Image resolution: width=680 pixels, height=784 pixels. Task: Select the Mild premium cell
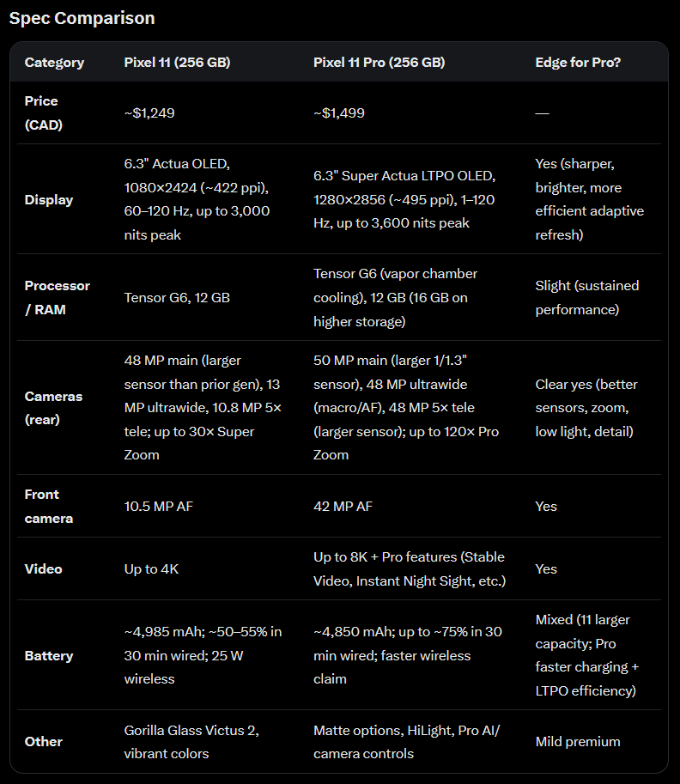point(578,742)
